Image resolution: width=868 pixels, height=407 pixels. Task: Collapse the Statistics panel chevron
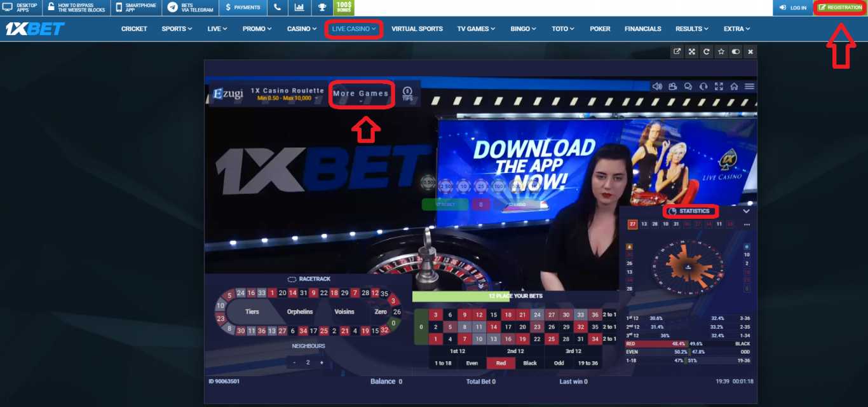747,211
